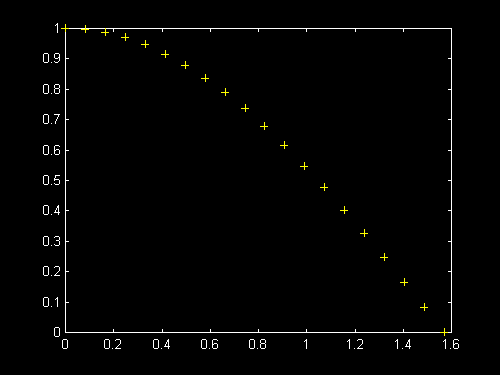Click the x-axis tick label 0.8
Screen dimensions: 500x375
257,344
